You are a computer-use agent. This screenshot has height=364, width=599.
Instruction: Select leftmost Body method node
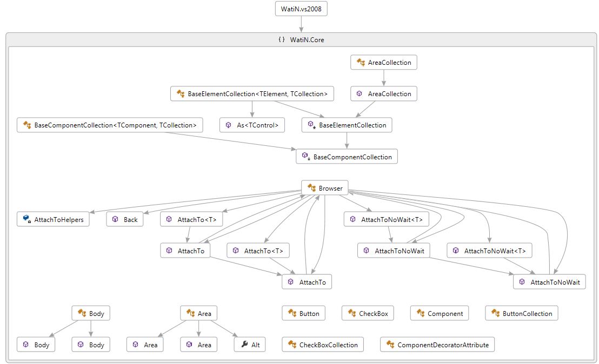36,345
